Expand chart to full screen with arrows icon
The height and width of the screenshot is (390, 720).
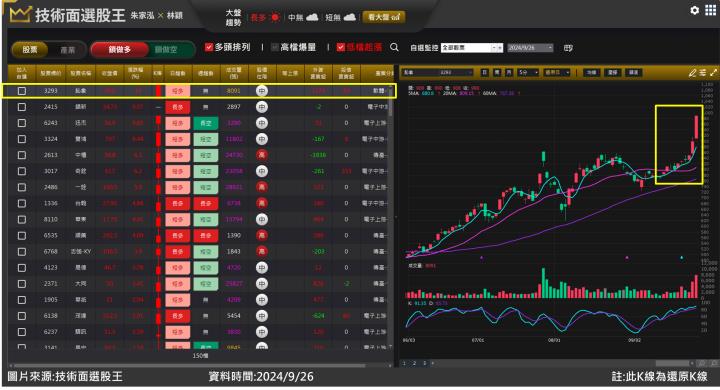pyautogui.click(x=713, y=73)
